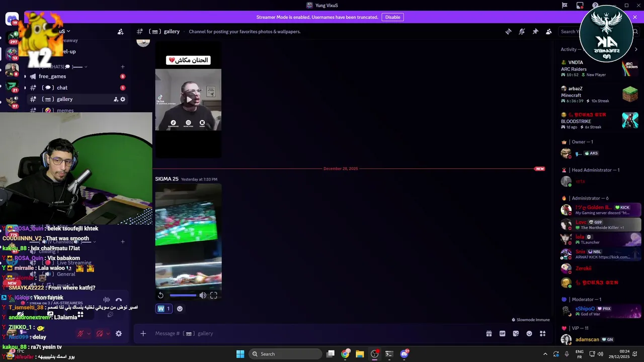Open the emoji picker in message bar
This screenshot has width=644, height=362.
tap(529, 333)
